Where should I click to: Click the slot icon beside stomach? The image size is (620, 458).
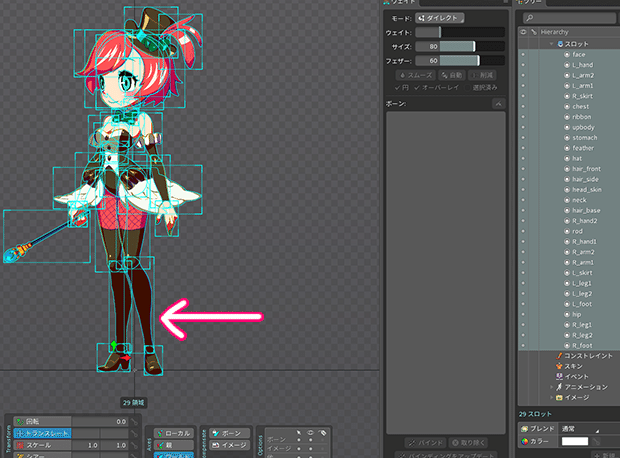coord(567,138)
